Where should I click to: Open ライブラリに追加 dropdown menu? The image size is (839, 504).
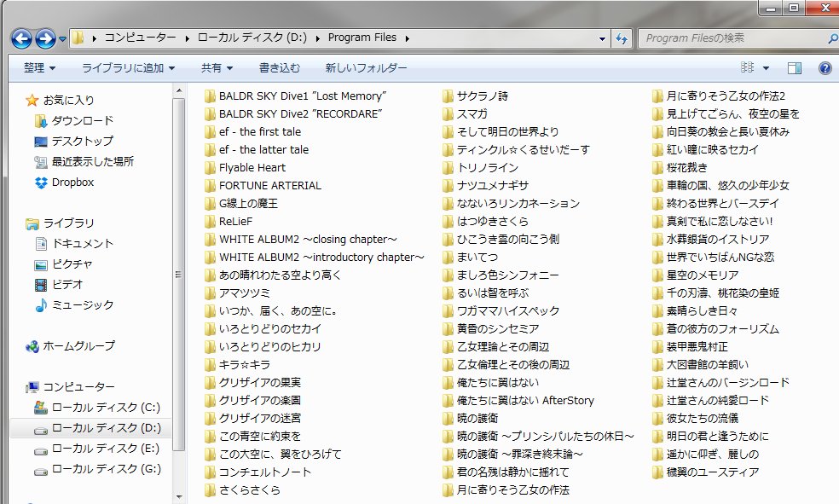(128, 68)
